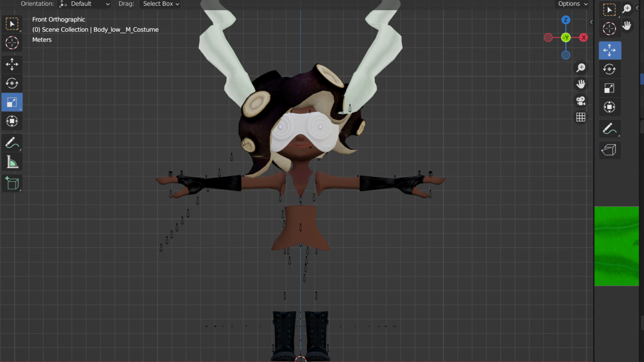Select the Transform tool in left toolbar
The image size is (644, 362).
pyautogui.click(x=12, y=121)
